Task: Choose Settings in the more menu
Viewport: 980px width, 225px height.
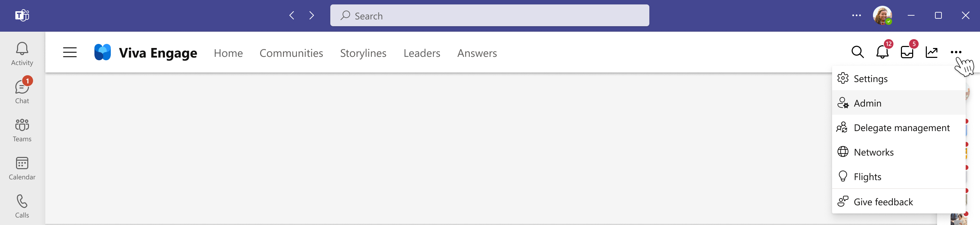Action: click(x=871, y=79)
